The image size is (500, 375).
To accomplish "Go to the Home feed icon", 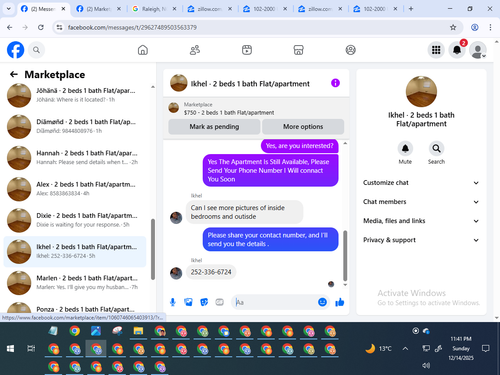I will tap(143, 50).
